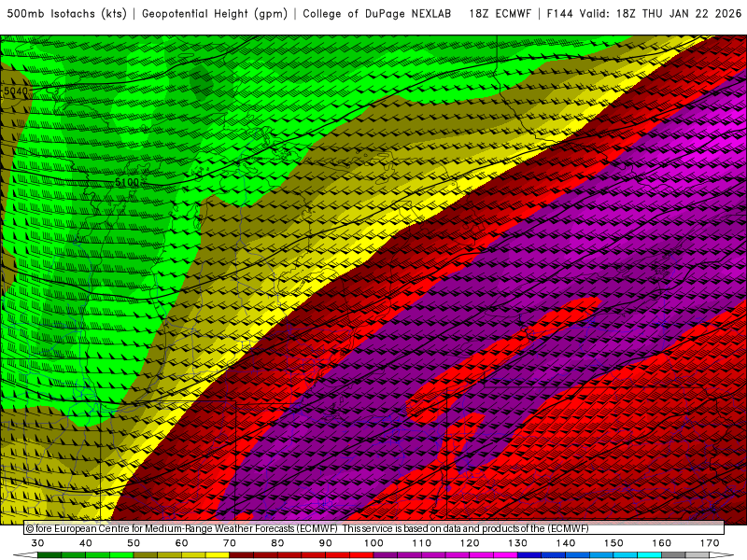747x560 pixels.
Task: Click the legend value 80
Action: click(x=277, y=543)
